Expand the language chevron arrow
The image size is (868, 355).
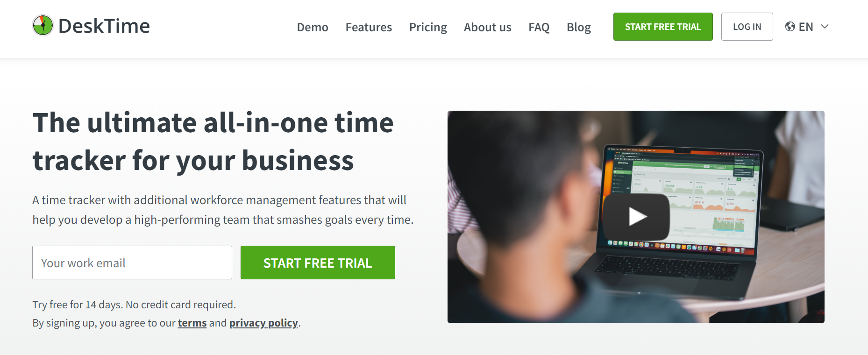pyautogui.click(x=825, y=27)
